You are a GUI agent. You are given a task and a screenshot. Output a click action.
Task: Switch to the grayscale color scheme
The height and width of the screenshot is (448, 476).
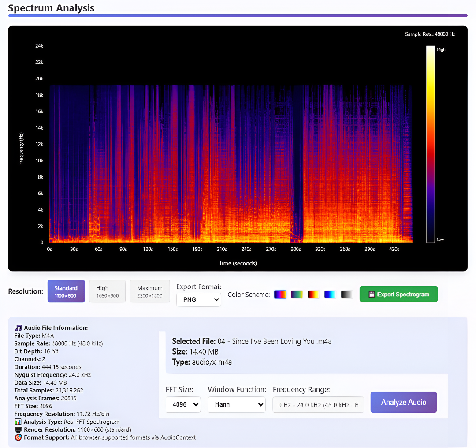click(x=347, y=294)
